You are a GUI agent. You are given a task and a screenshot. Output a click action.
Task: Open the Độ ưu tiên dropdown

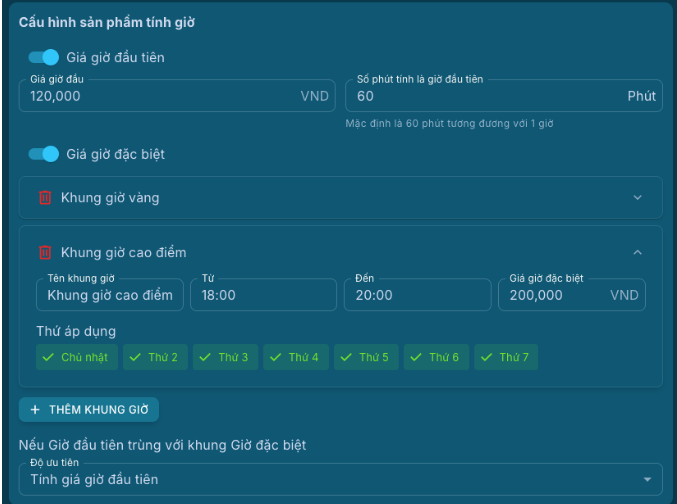point(340,479)
